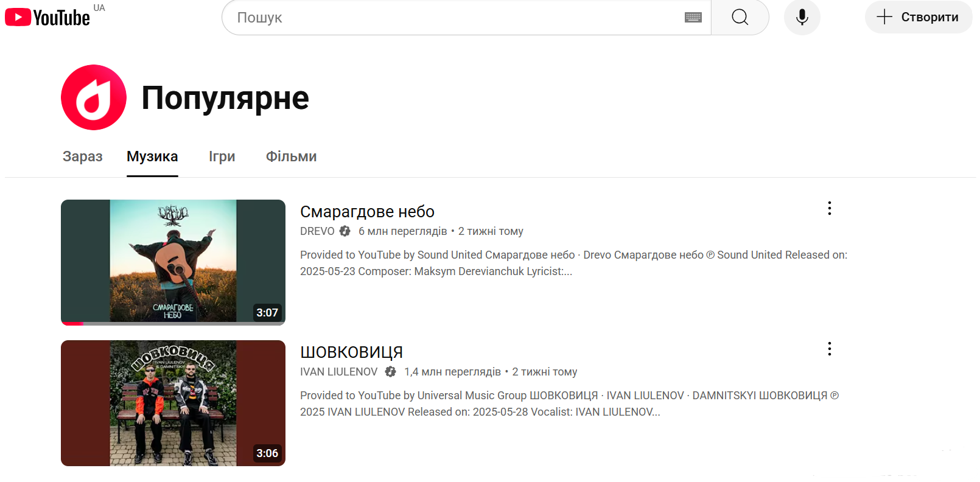Visit the DREVO channel
The height and width of the screenshot is (482, 980).
pyautogui.click(x=317, y=231)
